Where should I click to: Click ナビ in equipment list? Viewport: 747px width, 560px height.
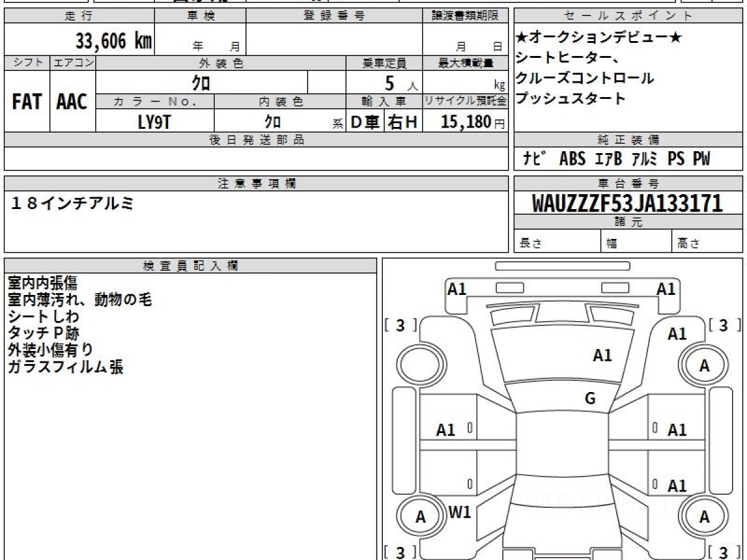click(x=535, y=159)
